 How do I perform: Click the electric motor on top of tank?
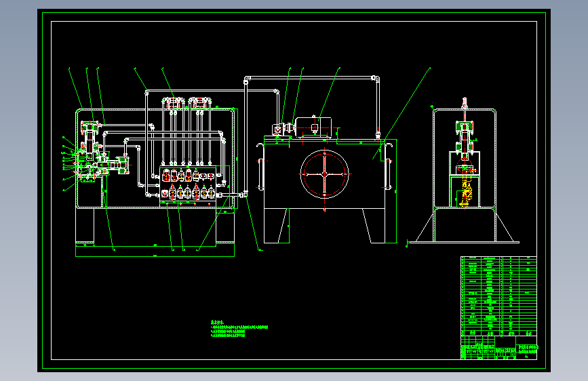pyautogui.click(x=313, y=127)
